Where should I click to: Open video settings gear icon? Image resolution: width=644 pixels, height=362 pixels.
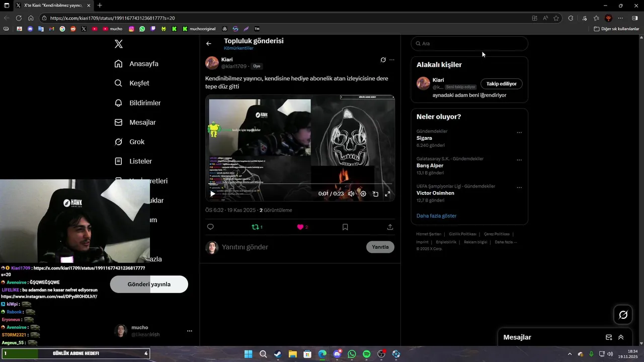point(363,194)
